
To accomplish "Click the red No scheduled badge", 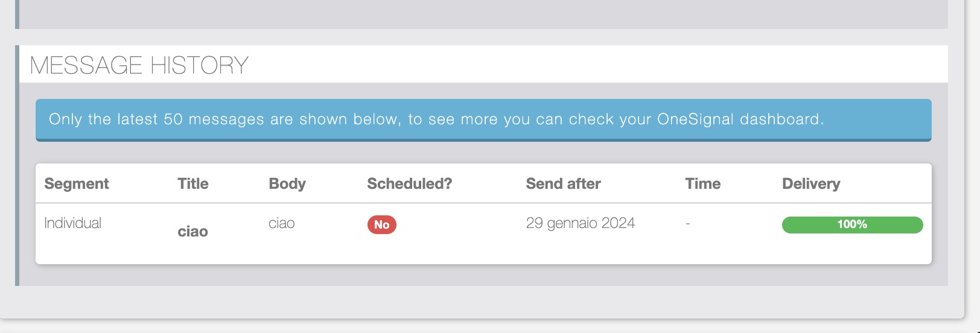I will coord(381,225).
